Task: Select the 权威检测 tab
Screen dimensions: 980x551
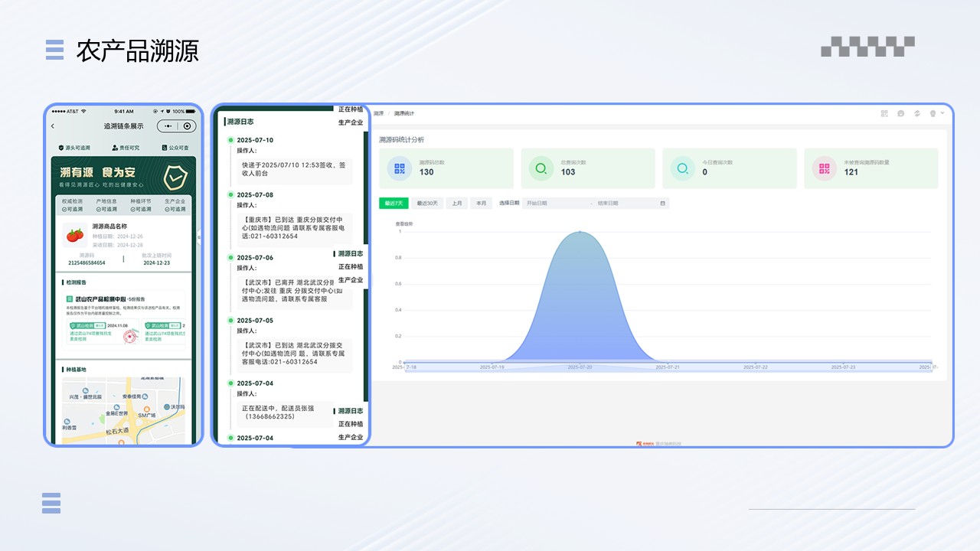Action: [72, 205]
